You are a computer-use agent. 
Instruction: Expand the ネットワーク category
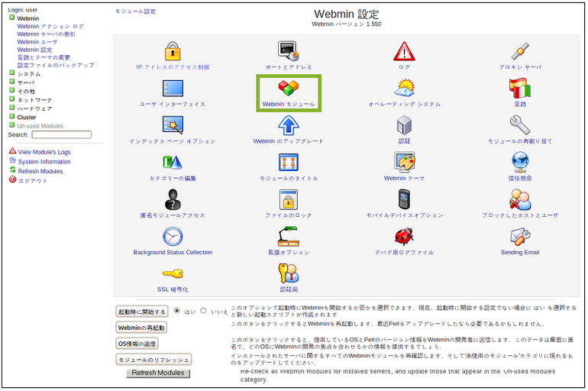coord(12,99)
